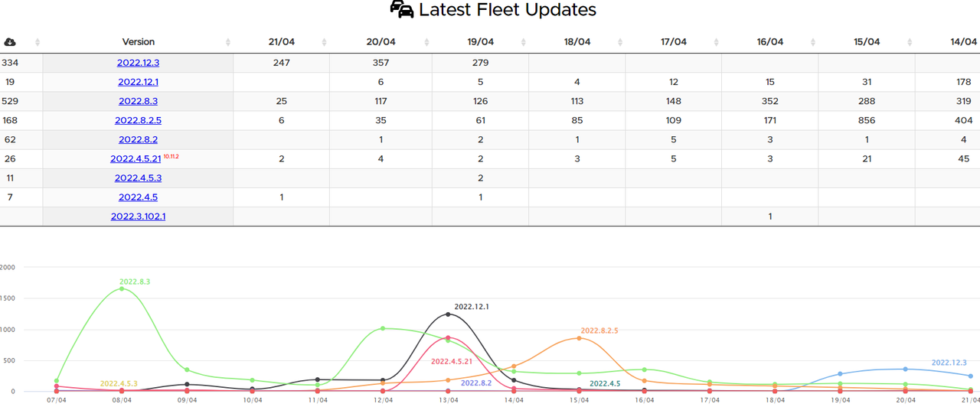Image resolution: width=980 pixels, height=407 pixels.
Task: Select cell 279 in the 2022.12.3 row
Action: pos(480,63)
